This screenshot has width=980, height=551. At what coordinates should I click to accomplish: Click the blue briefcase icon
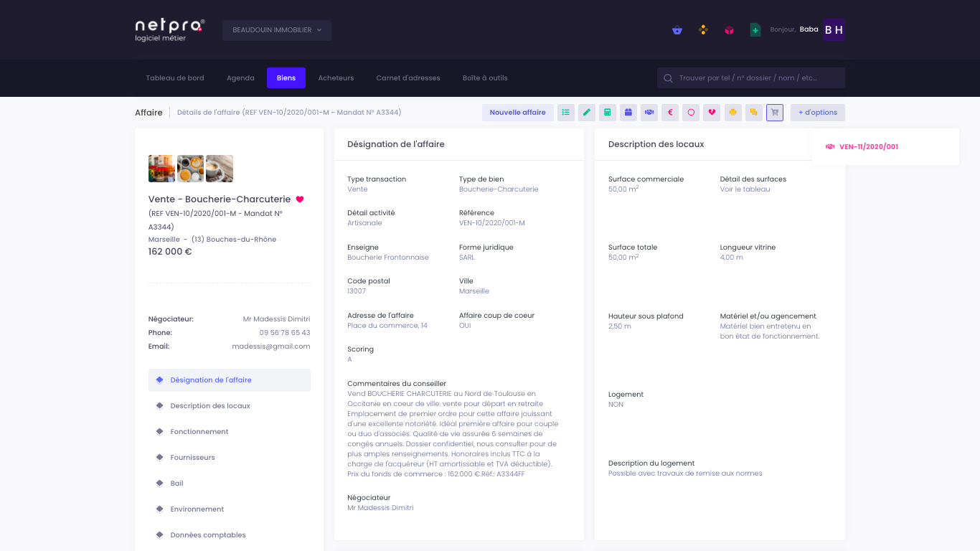628,113
